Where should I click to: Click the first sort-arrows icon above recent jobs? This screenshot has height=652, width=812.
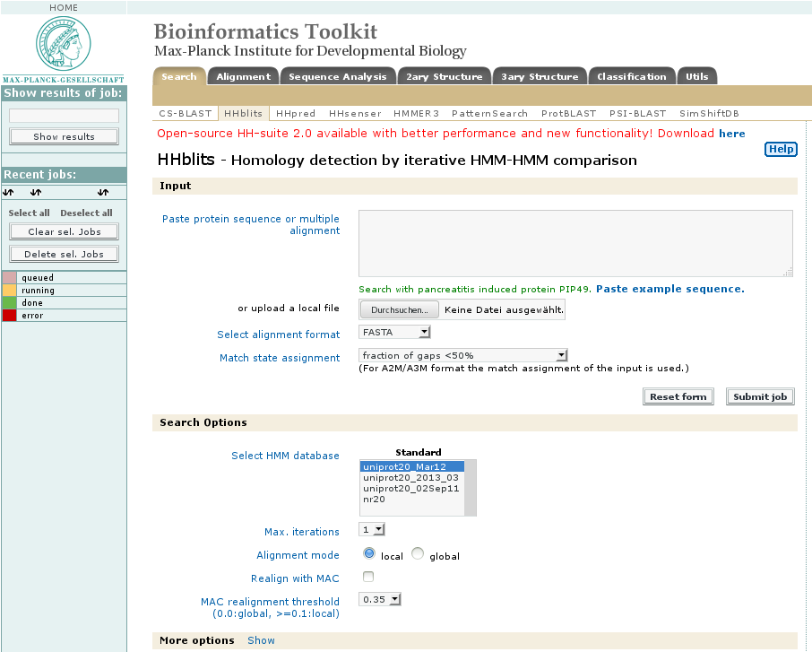pos(9,192)
